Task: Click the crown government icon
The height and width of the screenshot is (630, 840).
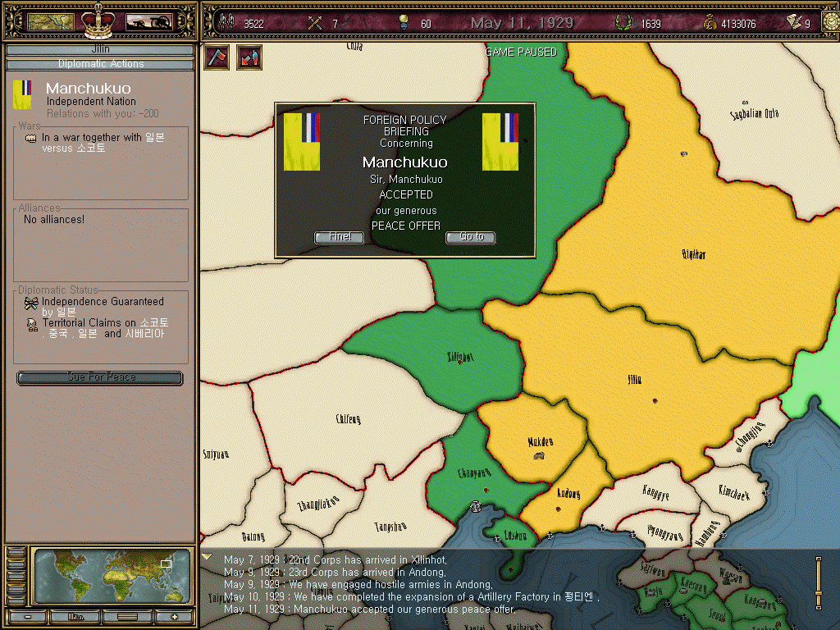Action: coord(98,21)
